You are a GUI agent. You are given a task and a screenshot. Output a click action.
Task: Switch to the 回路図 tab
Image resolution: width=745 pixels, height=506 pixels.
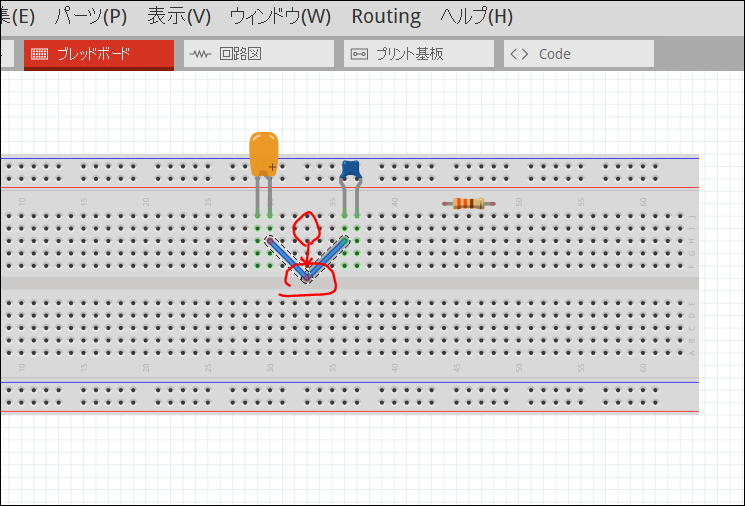click(x=259, y=54)
